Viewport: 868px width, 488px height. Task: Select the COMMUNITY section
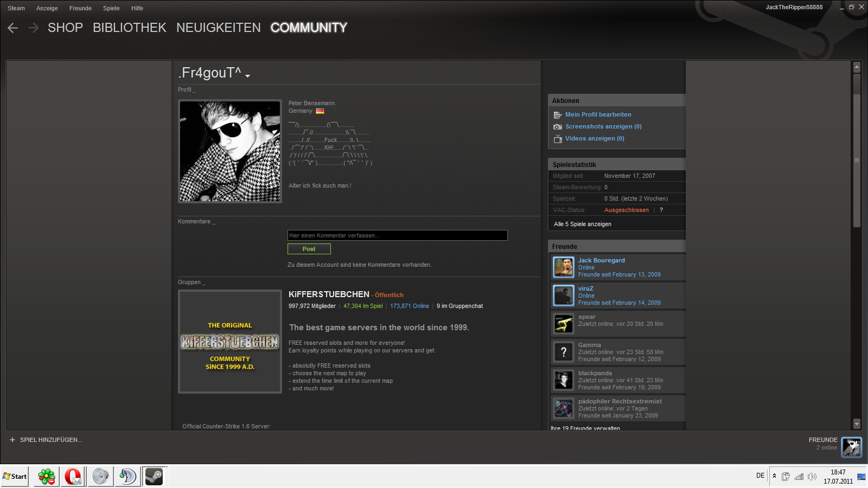pos(309,28)
